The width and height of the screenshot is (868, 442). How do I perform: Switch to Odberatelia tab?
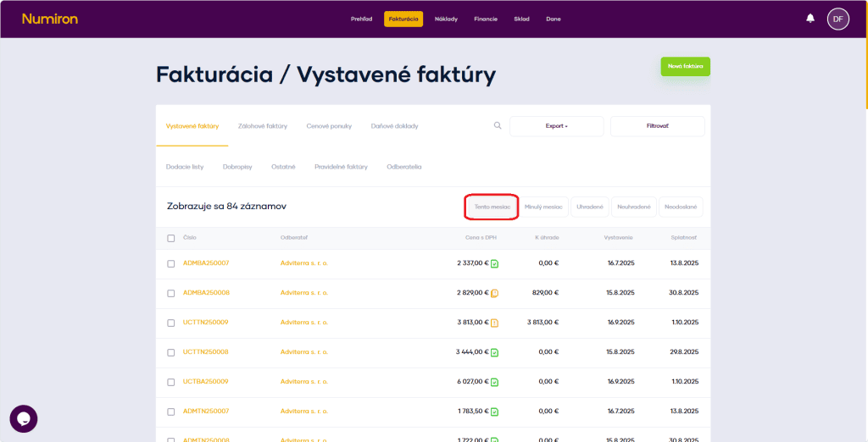[404, 167]
